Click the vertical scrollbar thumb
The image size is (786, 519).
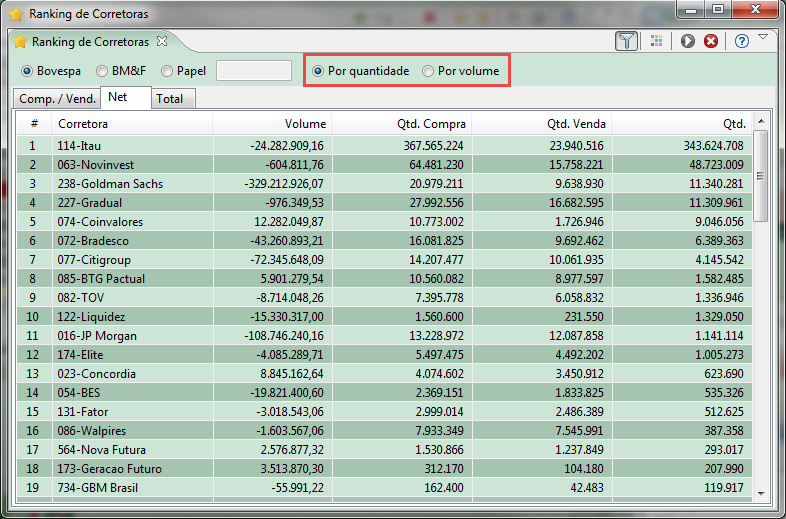pyautogui.click(x=760, y=176)
